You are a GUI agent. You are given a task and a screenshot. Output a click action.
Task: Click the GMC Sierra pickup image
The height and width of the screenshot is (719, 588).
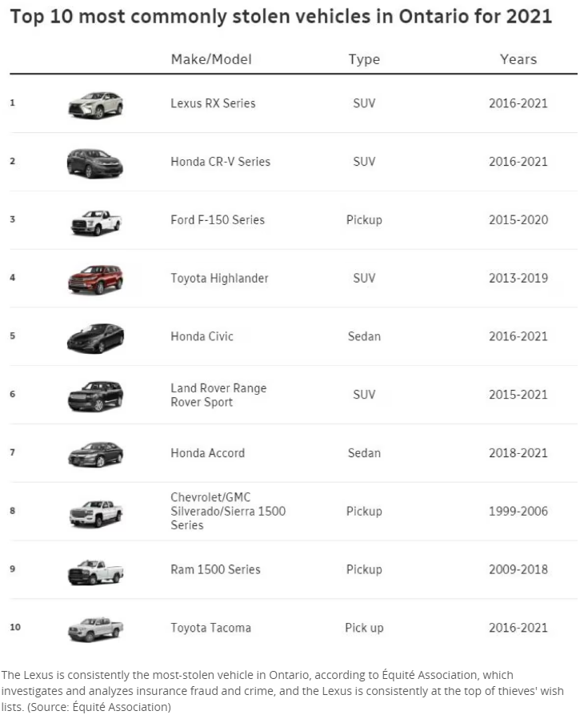(96, 513)
